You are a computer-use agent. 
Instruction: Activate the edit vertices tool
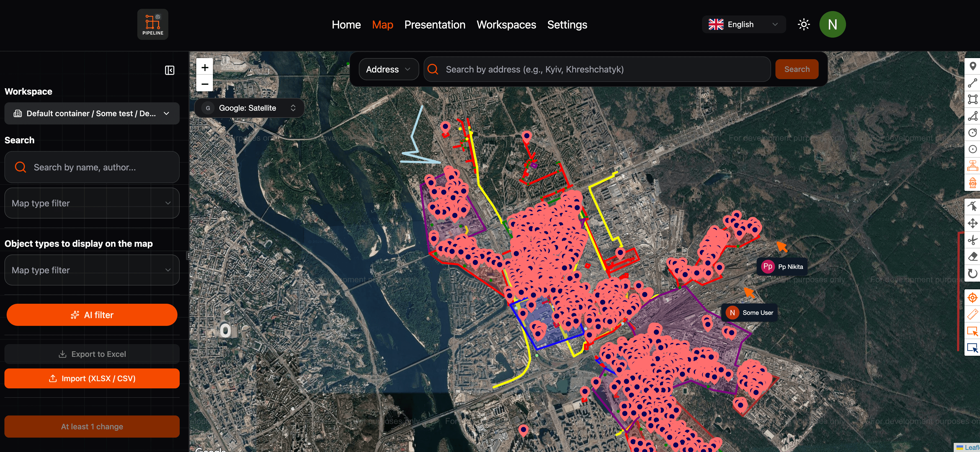973,206
